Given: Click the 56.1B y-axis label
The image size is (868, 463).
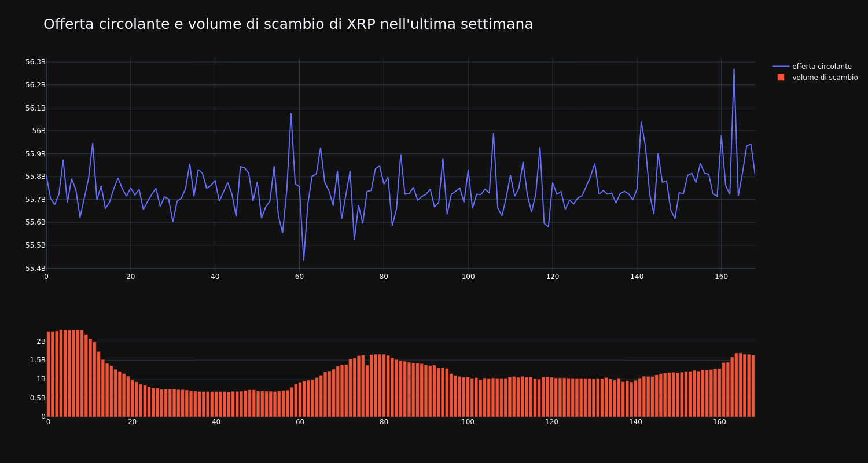Looking at the screenshot, I should [x=35, y=108].
